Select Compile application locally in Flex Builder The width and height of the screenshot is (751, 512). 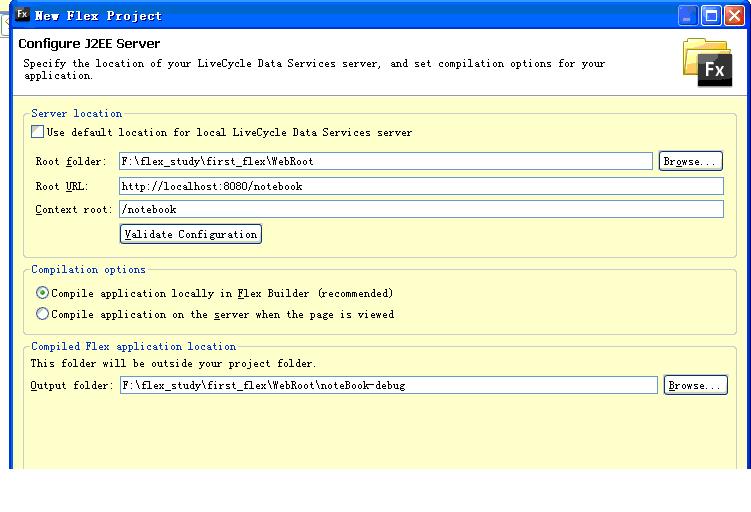click(43, 293)
